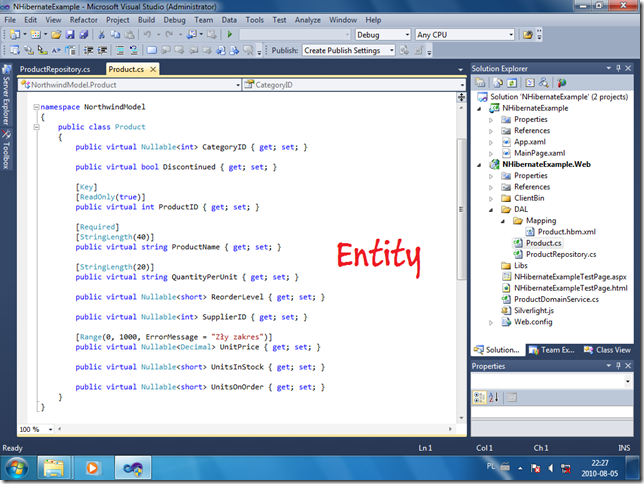
Task: Click the Add New Item toolbar icon
Action: pos(36,35)
